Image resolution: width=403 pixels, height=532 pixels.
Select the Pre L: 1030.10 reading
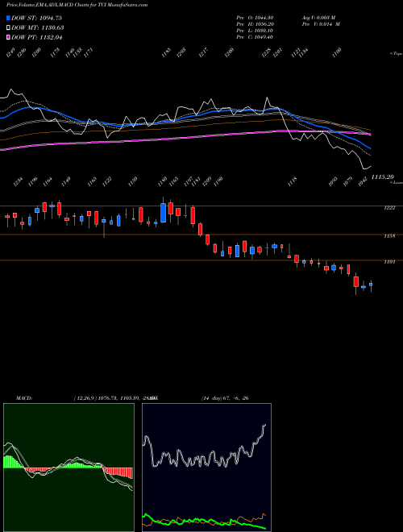pyautogui.click(x=255, y=31)
